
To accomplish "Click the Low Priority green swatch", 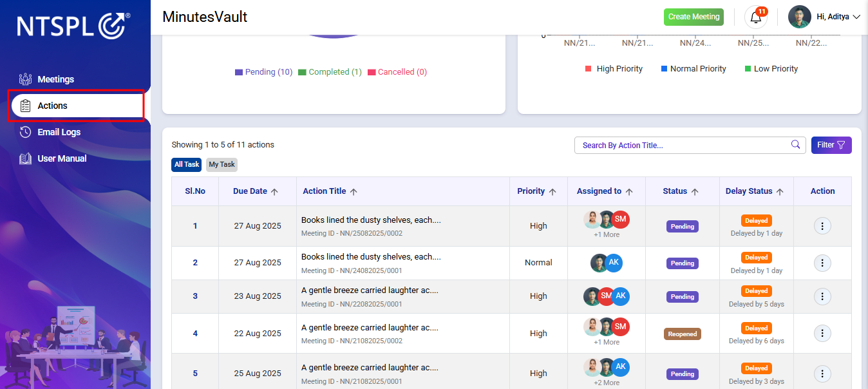I will tap(748, 69).
